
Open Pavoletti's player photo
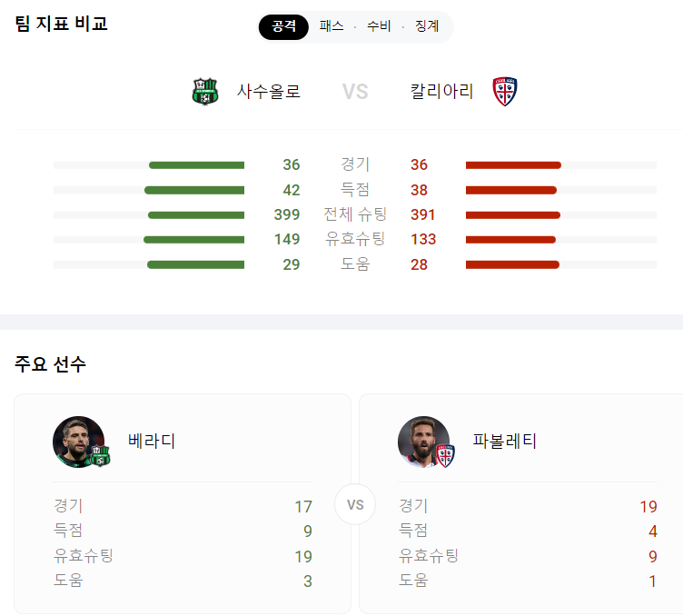424,442
